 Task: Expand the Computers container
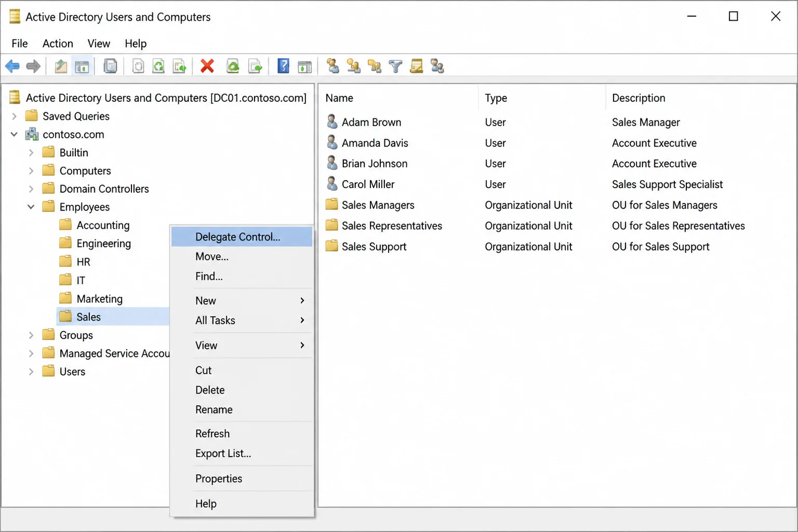(31, 170)
